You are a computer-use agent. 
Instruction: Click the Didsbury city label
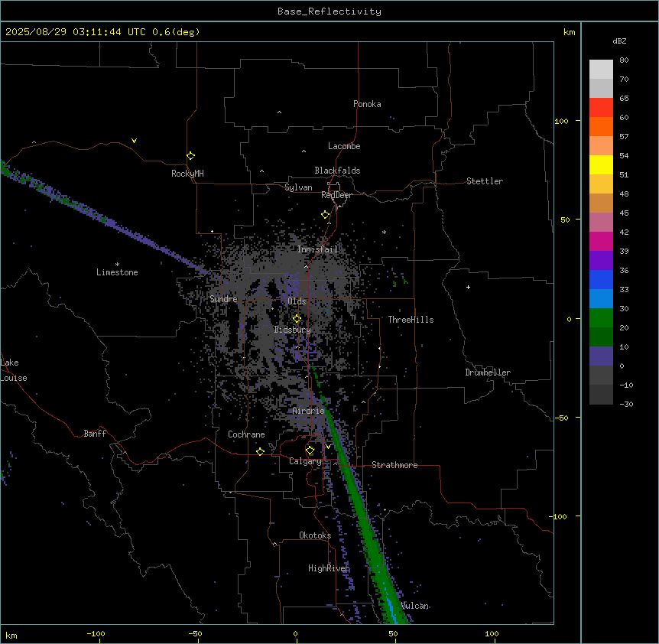click(x=293, y=330)
